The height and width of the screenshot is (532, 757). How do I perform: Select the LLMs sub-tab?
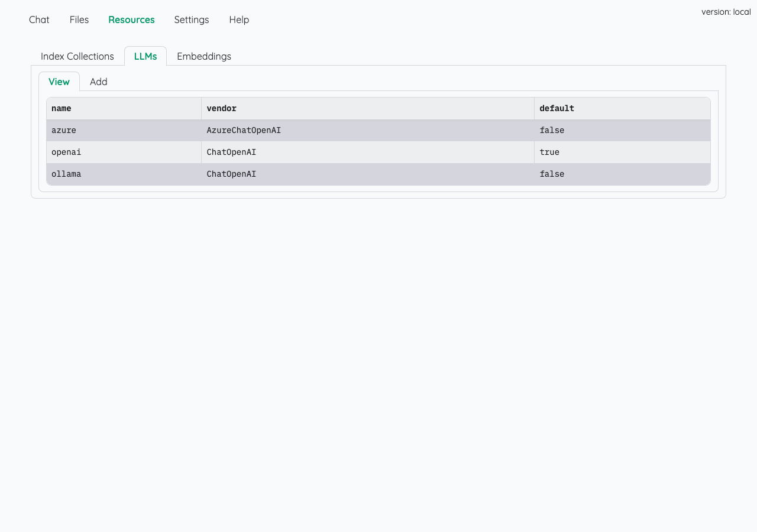click(145, 56)
